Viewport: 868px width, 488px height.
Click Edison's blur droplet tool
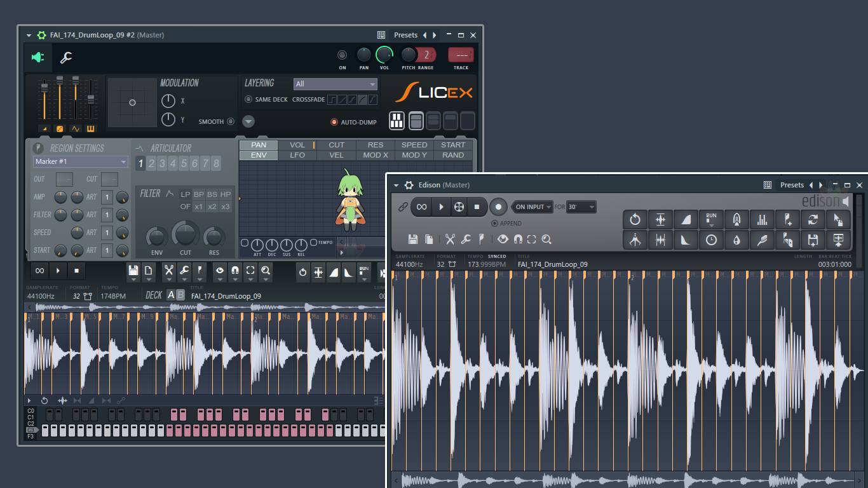[x=736, y=240]
